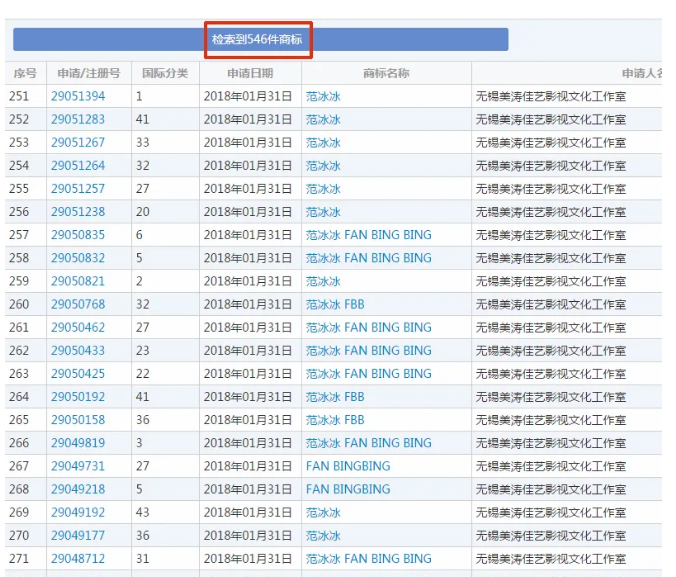Open 范冰冰 FBB trademark in row 260
The image size is (676, 577).
click(335, 305)
